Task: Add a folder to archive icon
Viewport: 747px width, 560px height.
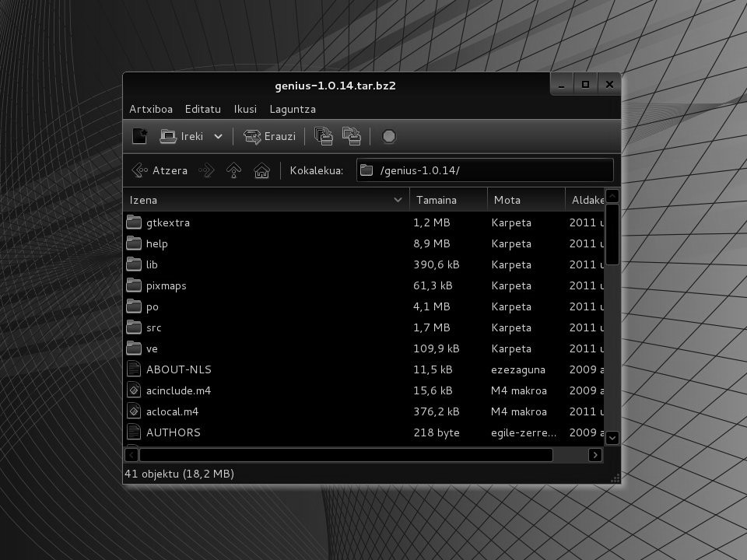Action: [x=352, y=136]
